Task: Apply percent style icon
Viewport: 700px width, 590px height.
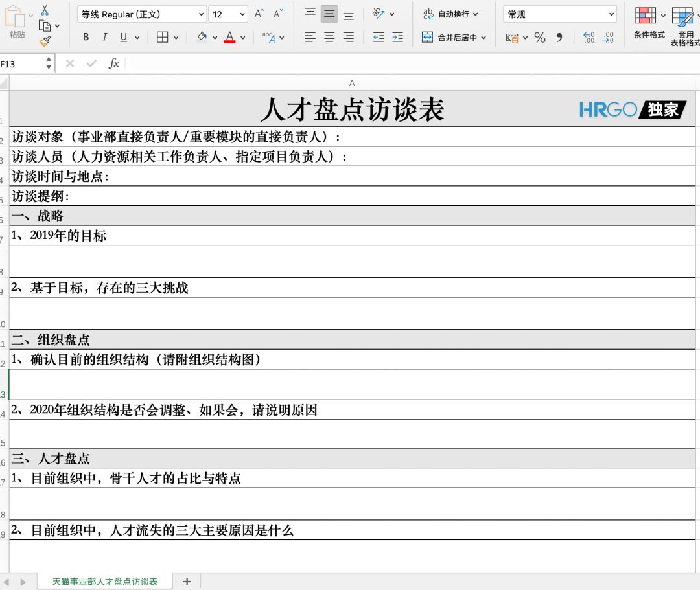Action: (x=540, y=38)
